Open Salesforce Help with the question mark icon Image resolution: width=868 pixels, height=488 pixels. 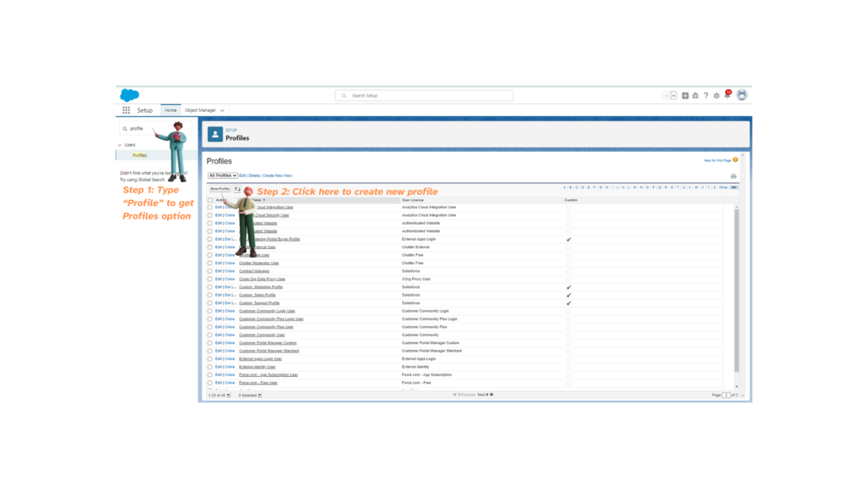(706, 95)
